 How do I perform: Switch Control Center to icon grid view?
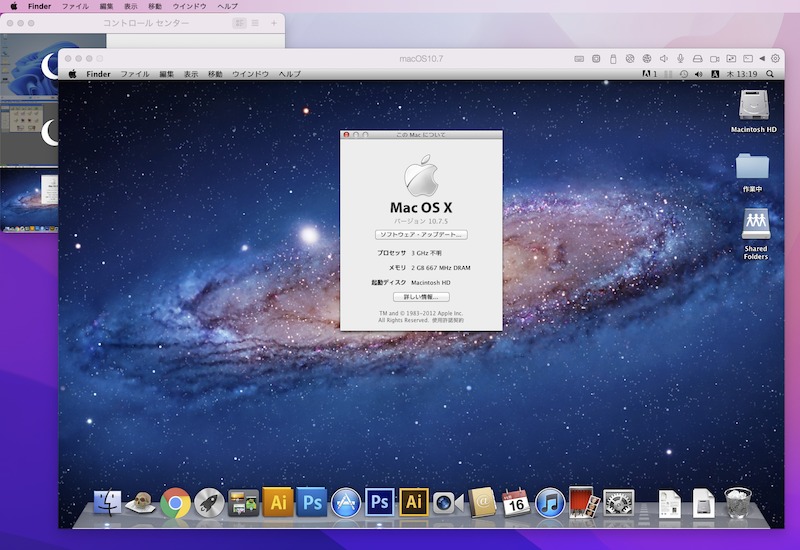239,22
